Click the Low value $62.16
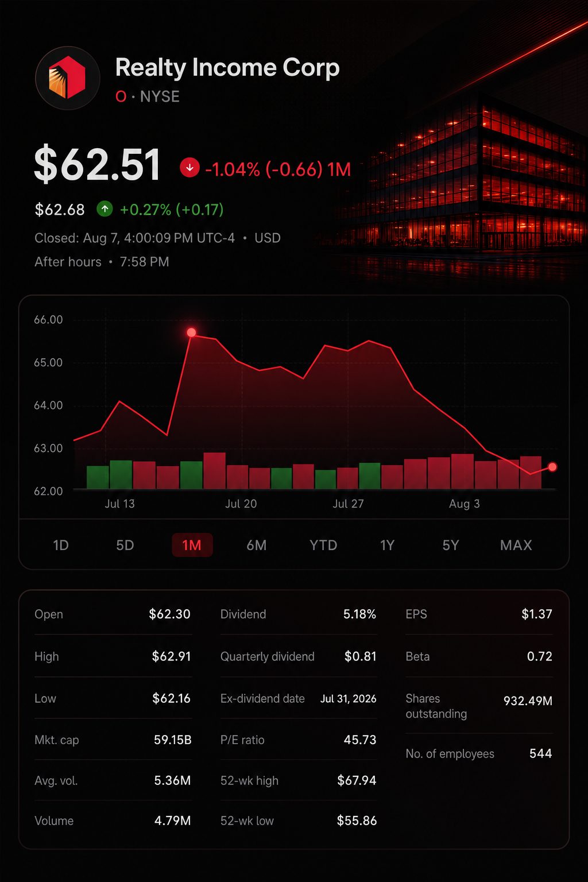 [171, 698]
